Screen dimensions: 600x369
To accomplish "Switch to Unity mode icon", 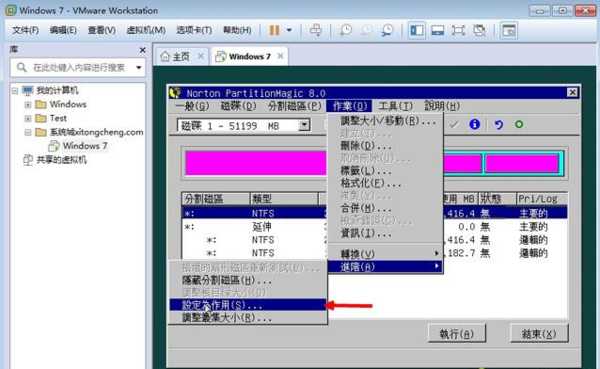I will click(479, 30).
